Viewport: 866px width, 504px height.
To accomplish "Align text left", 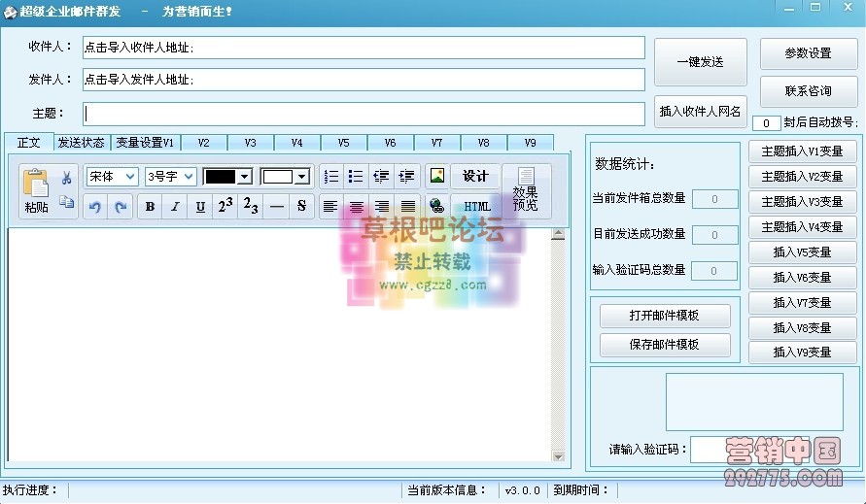I will pyautogui.click(x=330, y=207).
